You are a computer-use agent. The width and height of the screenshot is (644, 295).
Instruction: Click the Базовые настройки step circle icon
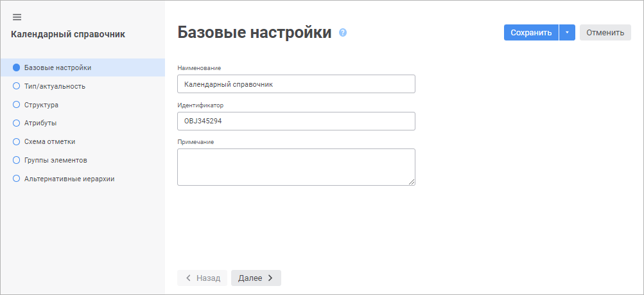(x=17, y=67)
